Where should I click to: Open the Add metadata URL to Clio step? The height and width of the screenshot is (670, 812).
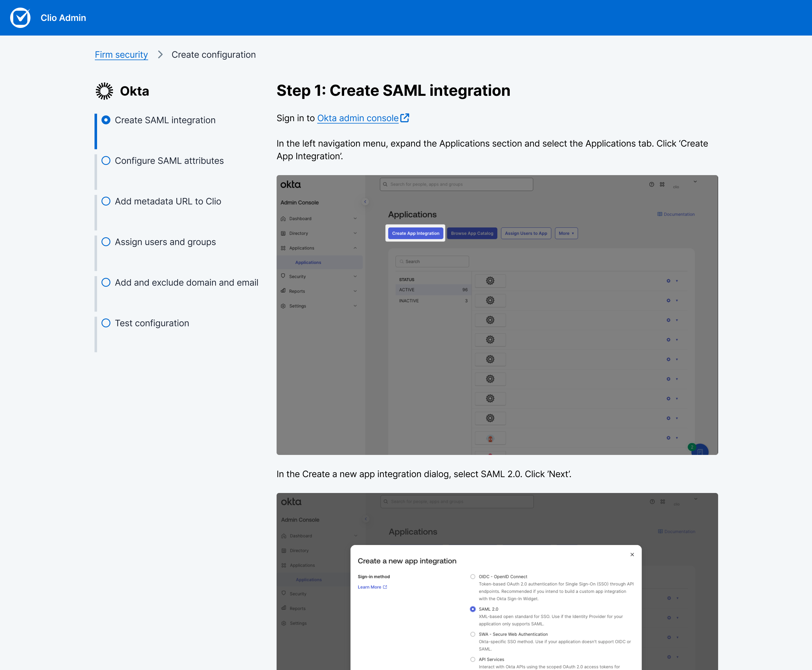[168, 201]
